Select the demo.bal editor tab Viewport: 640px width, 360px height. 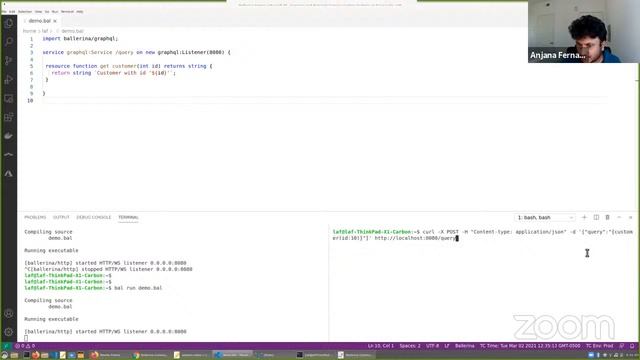(x=40, y=21)
